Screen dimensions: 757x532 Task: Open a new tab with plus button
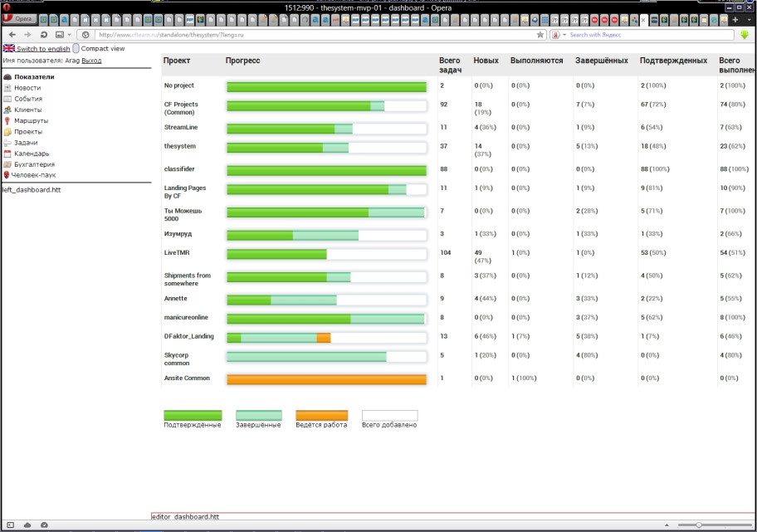pos(735,20)
